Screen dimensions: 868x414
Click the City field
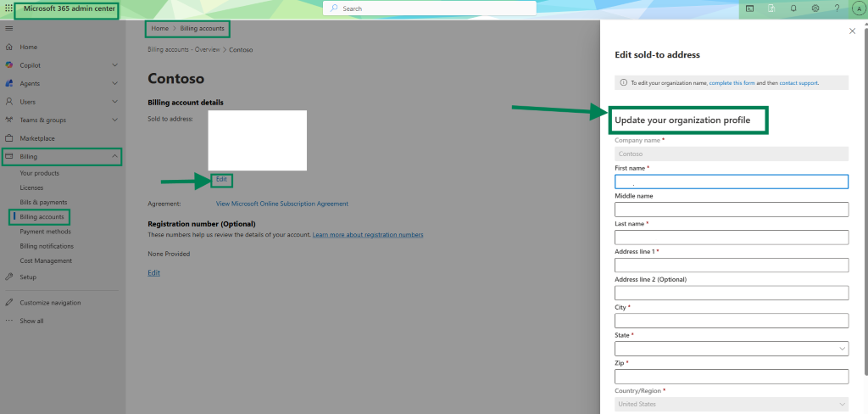(732, 321)
